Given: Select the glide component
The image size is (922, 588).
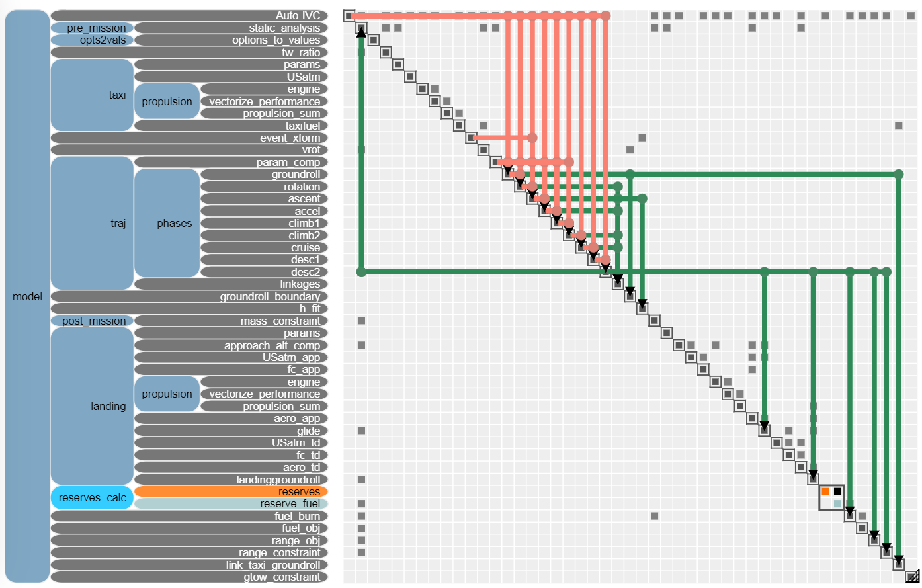Looking at the screenshot, I should (x=231, y=431).
